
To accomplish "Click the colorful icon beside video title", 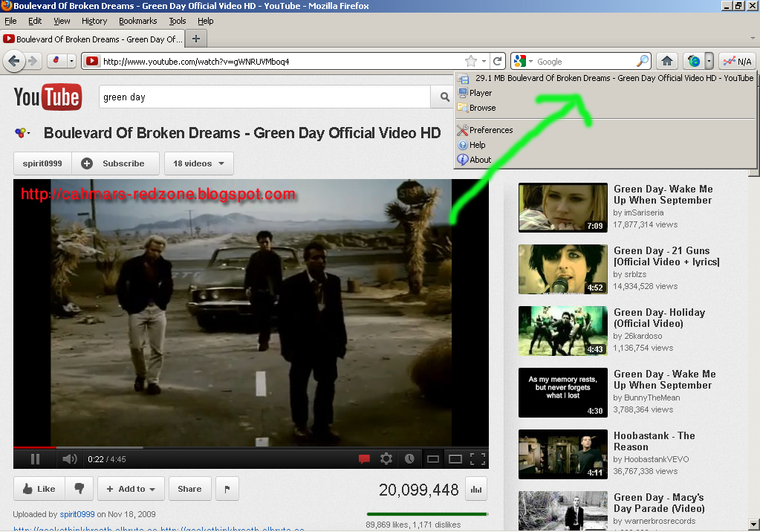I will (x=21, y=132).
